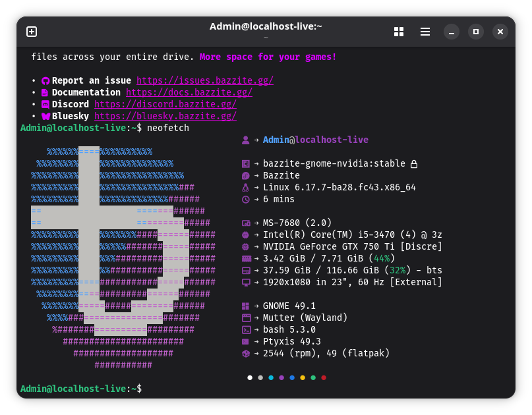Open a new terminal tab

[32, 32]
